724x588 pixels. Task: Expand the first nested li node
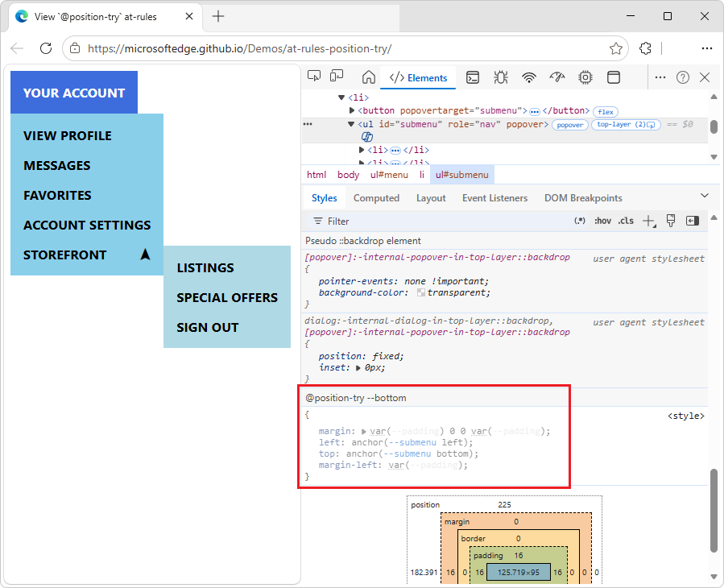click(362, 150)
